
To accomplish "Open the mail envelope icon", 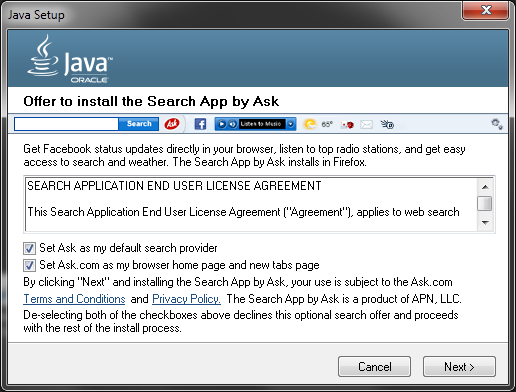I will coord(366,125).
